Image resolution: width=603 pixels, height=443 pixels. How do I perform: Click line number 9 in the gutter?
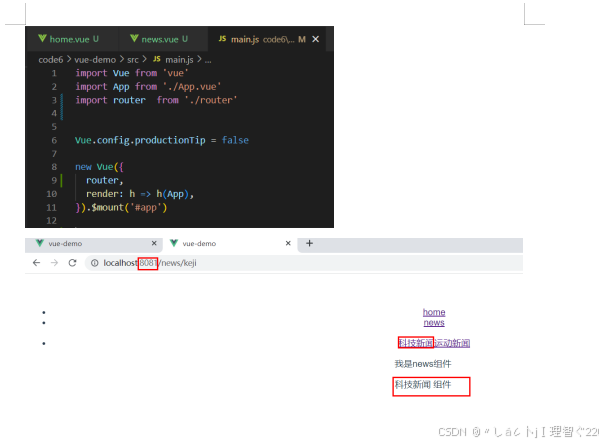coord(54,180)
